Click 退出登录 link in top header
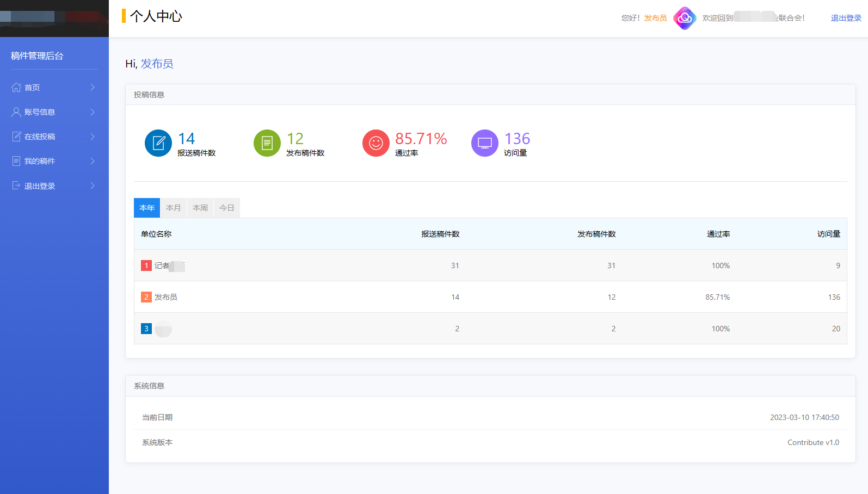868x494 pixels. [x=846, y=18]
